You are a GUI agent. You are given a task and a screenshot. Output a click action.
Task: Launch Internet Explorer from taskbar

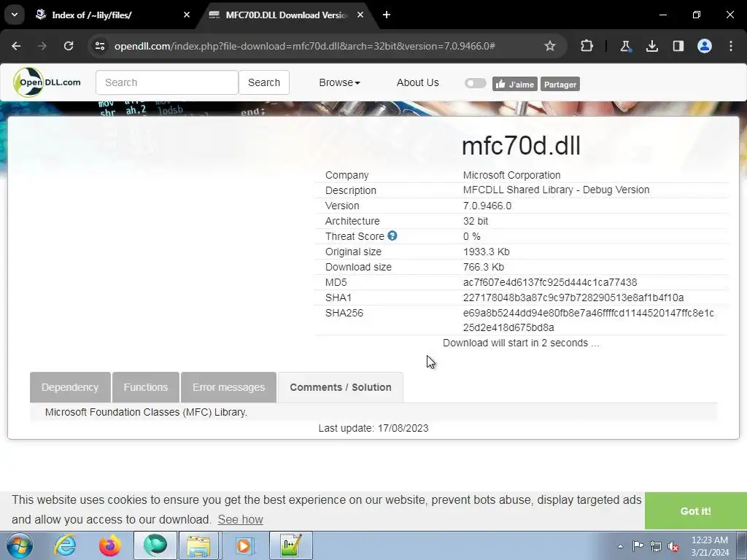(x=65, y=545)
